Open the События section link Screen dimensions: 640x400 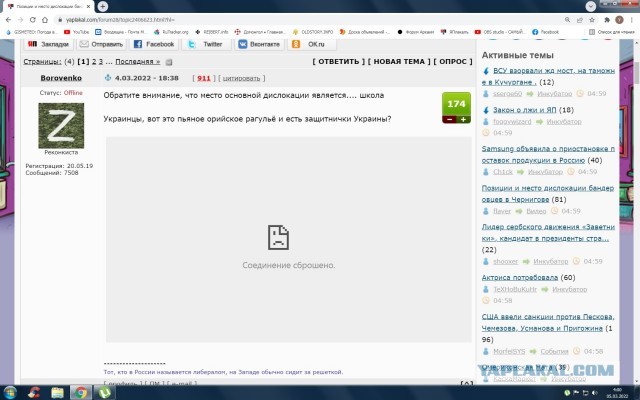pyautogui.click(x=554, y=351)
